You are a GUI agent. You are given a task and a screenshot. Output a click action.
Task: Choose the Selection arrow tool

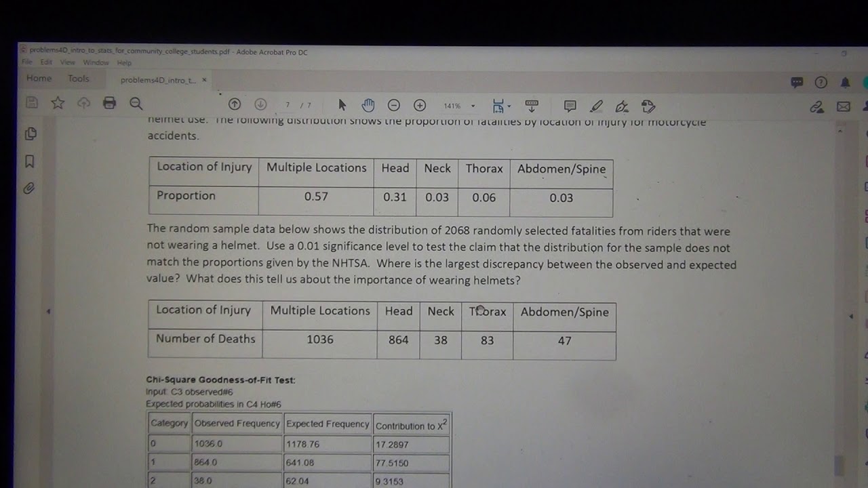(342, 104)
